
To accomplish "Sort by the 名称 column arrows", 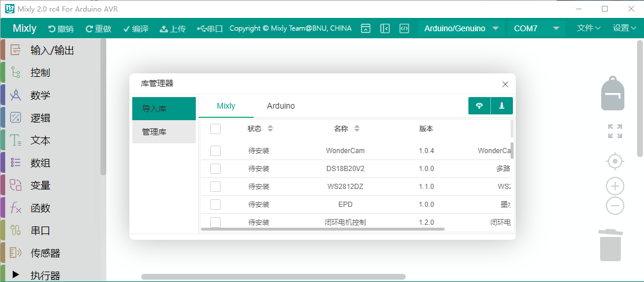I will click(x=357, y=129).
